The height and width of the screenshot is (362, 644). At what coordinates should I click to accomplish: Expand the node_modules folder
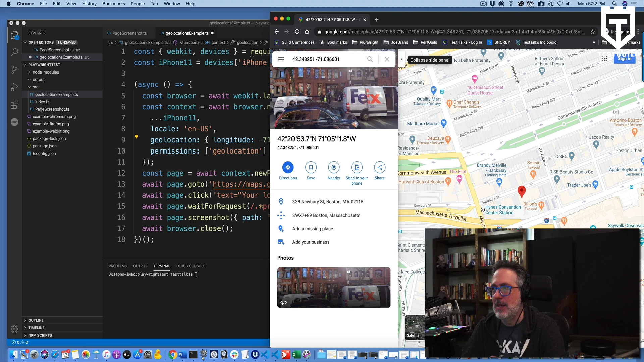click(x=46, y=72)
